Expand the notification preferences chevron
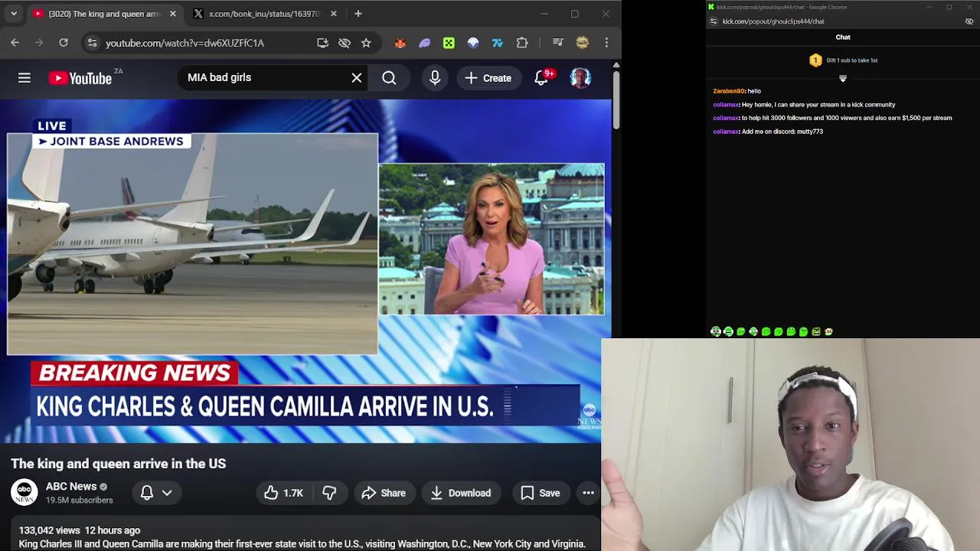 tap(167, 493)
